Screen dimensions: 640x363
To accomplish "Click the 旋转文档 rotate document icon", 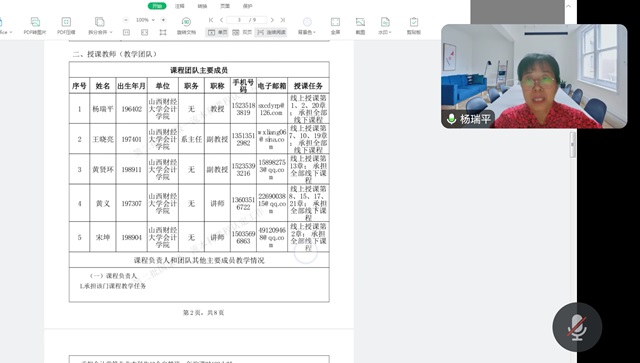I will coord(186,22).
